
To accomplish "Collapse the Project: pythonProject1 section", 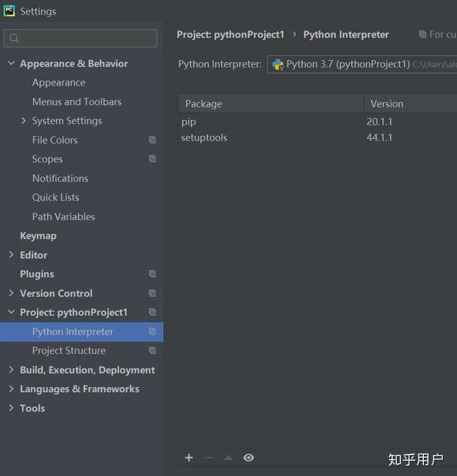I will point(11,312).
